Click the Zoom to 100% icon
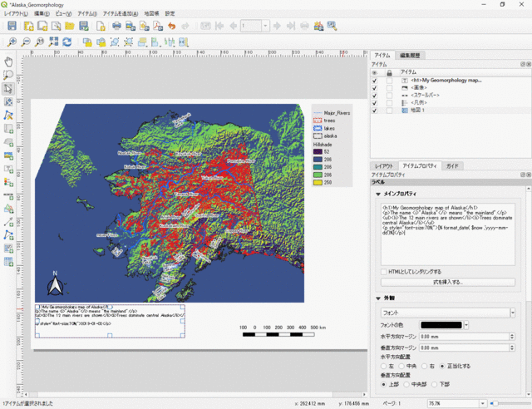The width and height of the screenshot is (532, 409). [x=40, y=42]
